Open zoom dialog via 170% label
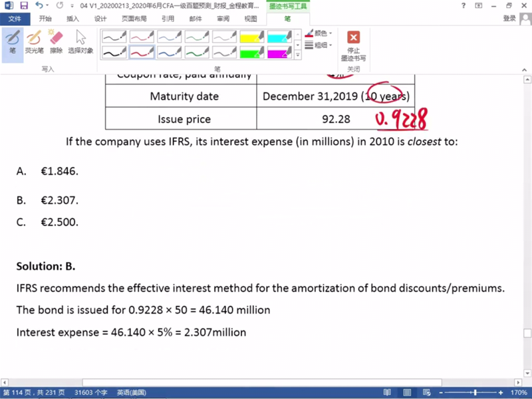Viewport: 532px width, 399px height. click(x=519, y=392)
